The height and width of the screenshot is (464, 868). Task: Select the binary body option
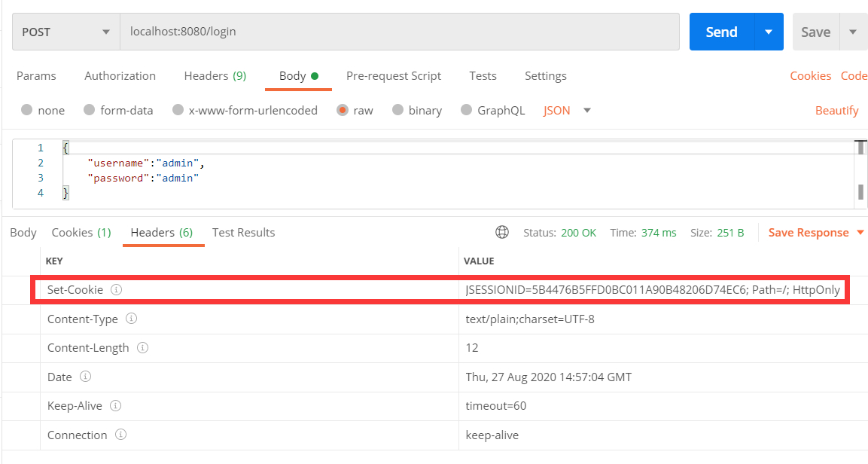tap(397, 110)
